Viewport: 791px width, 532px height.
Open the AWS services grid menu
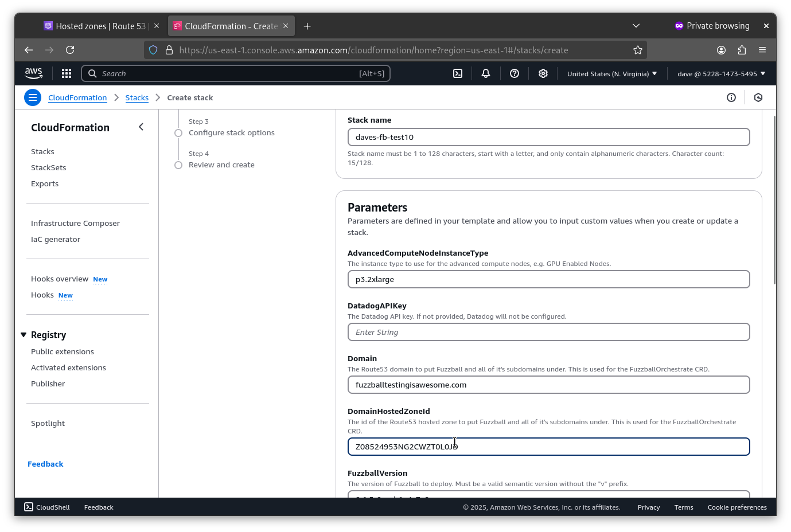pos(67,73)
